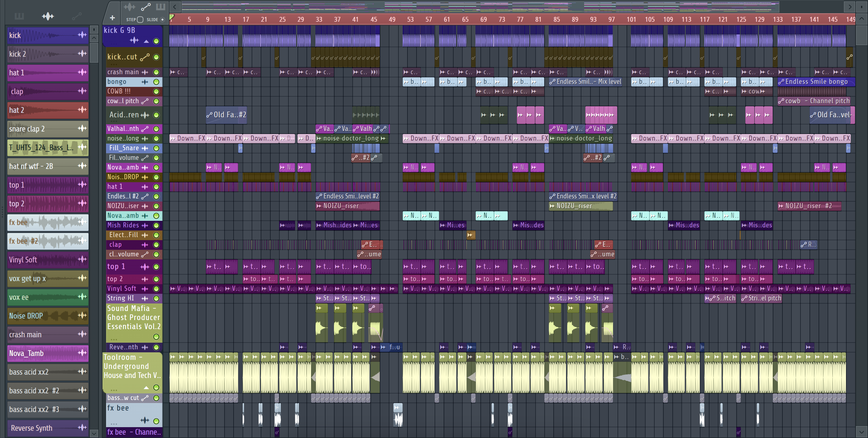This screenshot has width=868, height=438.
Task: Select the kick clip in picker
Action: click(48, 35)
